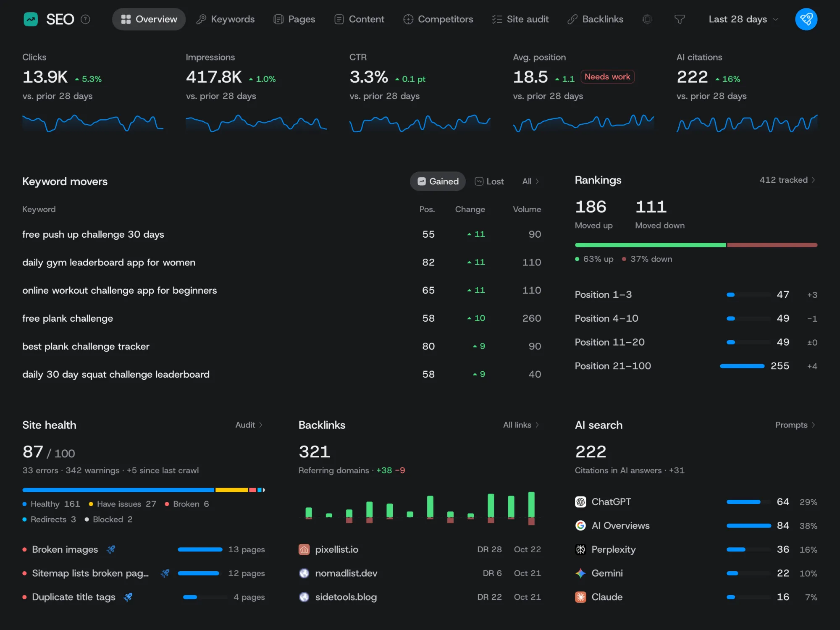Click the blue rocket avatar button
This screenshot has height=630, width=840.
coord(806,19)
